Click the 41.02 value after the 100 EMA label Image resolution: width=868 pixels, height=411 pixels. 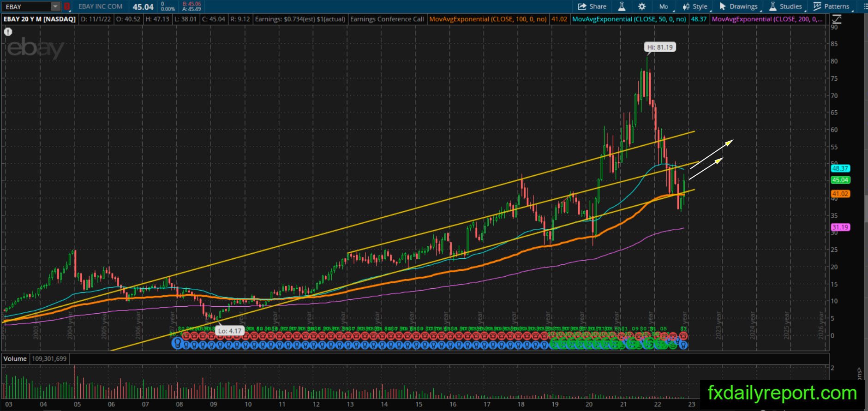pos(559,19)
